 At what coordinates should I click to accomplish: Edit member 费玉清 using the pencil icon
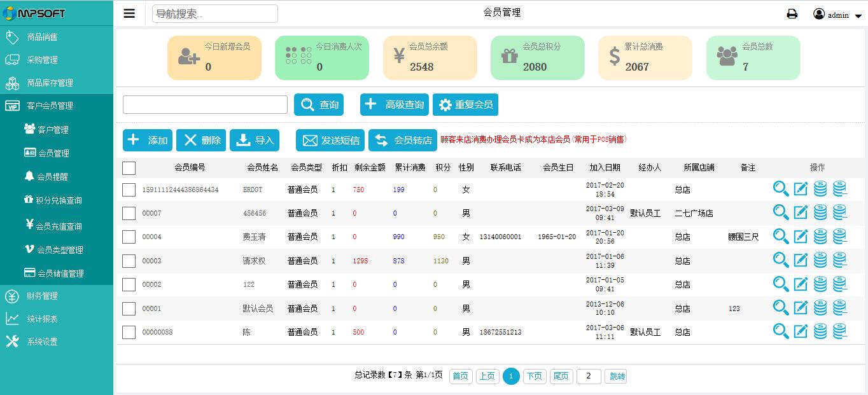coord(801,236)
